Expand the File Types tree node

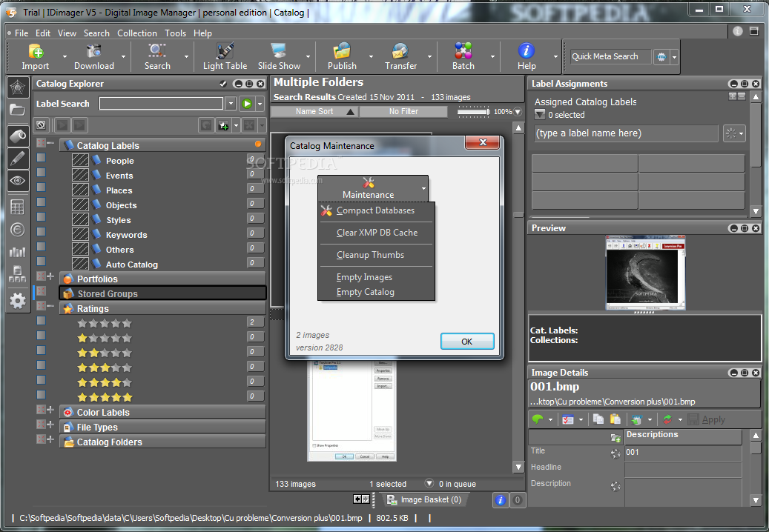(50, 425)
